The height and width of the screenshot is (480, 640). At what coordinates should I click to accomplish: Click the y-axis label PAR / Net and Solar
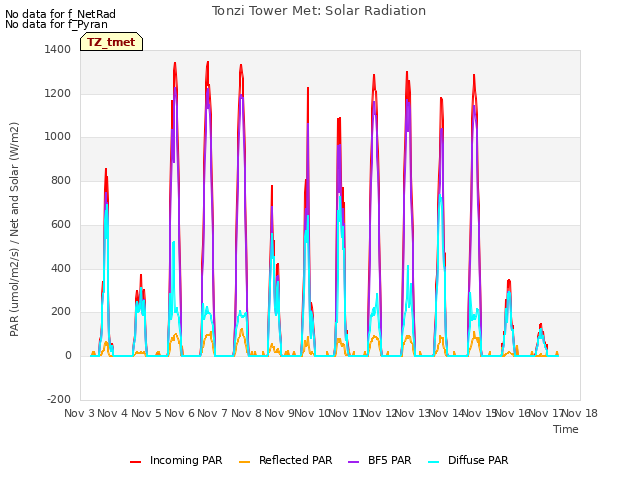[x=14, y=229]
